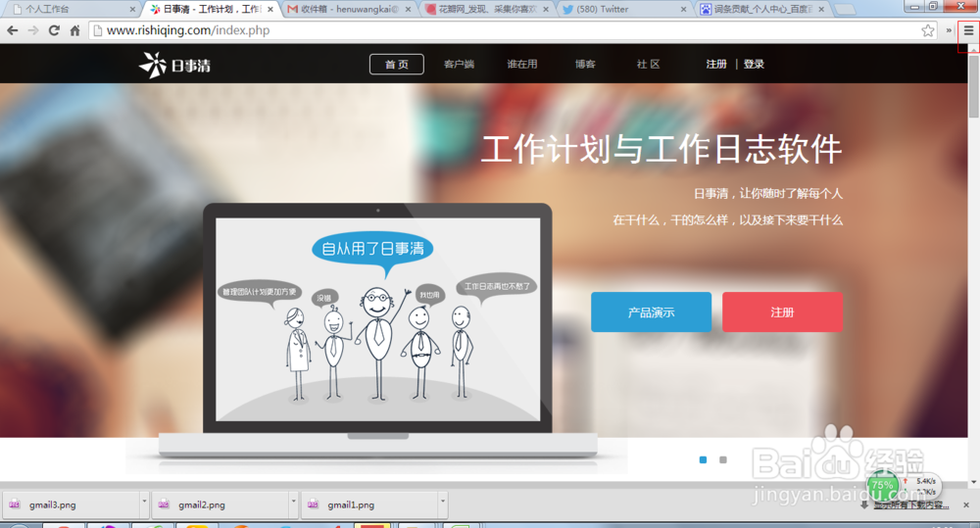This screenshot has width=980, height=528.
Task: Click the gmail3.png file type icon
Action: tap(15, 504)
